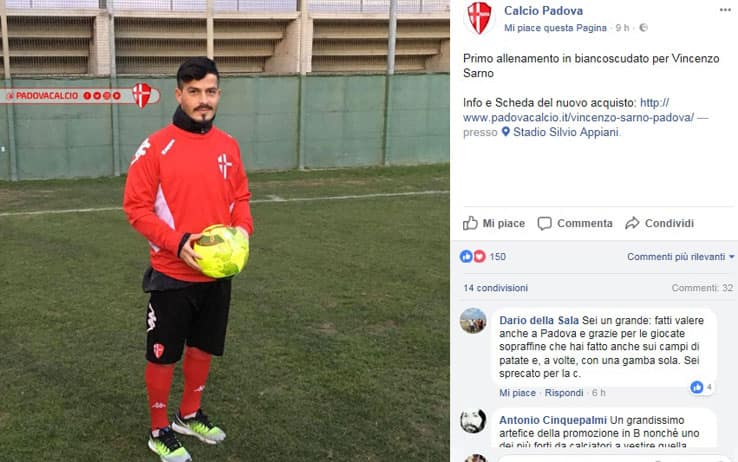Open Antonio Cinquepalmi's profile name
Viewport: 738px width, 462px height.
click(553, 420)
